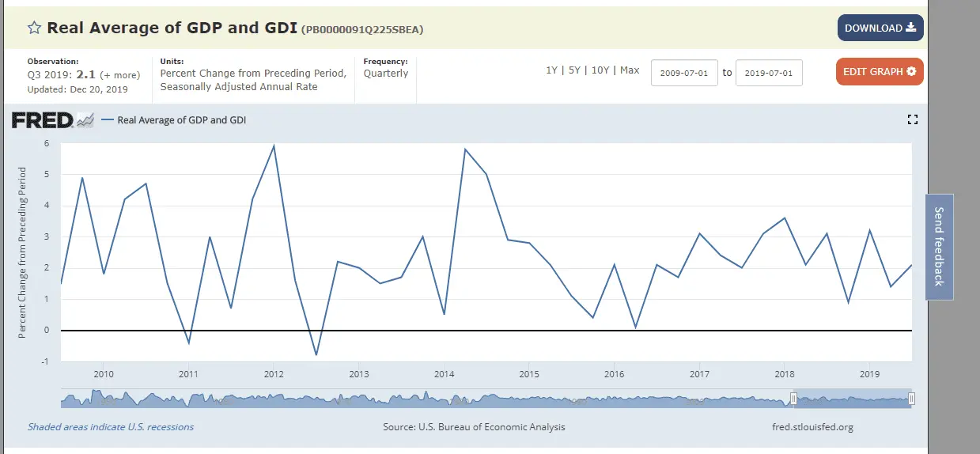Viewport: 980px width, 454px height.
Task: Switch to the 10Y time range
Action: coord(601,70)
